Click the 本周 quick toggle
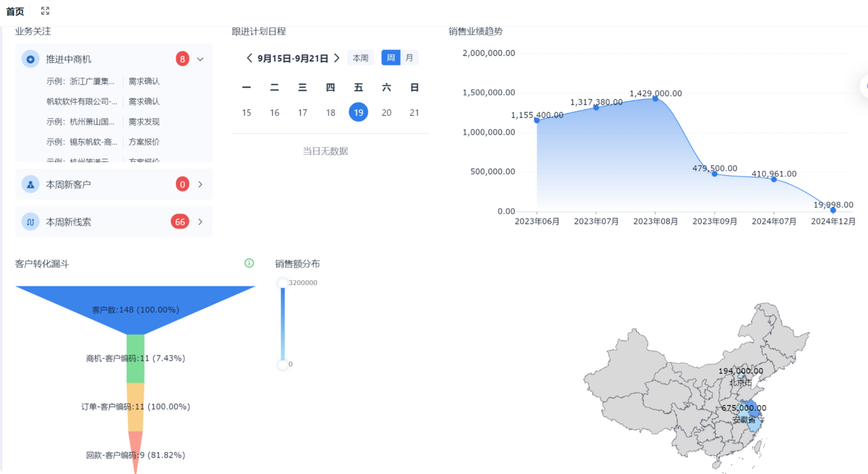The image size is (868, 474). (x=361, y=57)
